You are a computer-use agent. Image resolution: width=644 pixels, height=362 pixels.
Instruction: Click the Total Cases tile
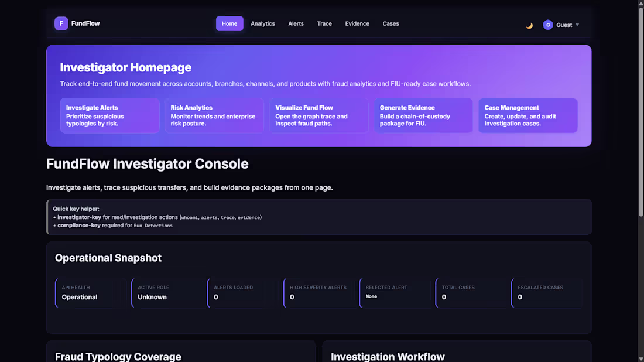click(x=471, y=292)
